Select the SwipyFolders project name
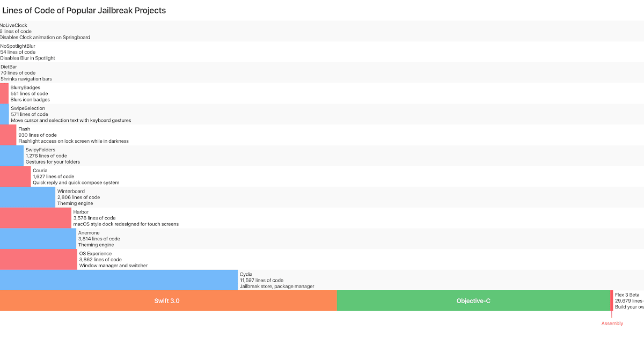The image size is (644, 338). (40, 150)
